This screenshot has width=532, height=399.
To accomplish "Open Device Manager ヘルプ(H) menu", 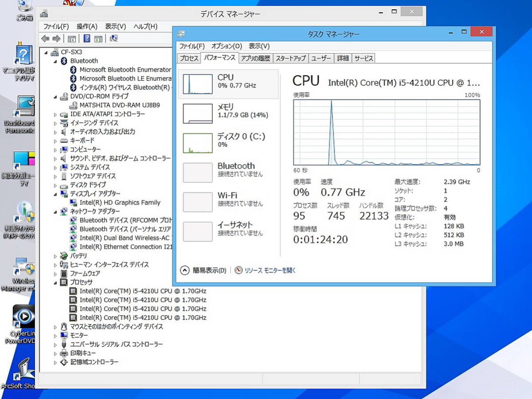I will [x=145, y=27].
